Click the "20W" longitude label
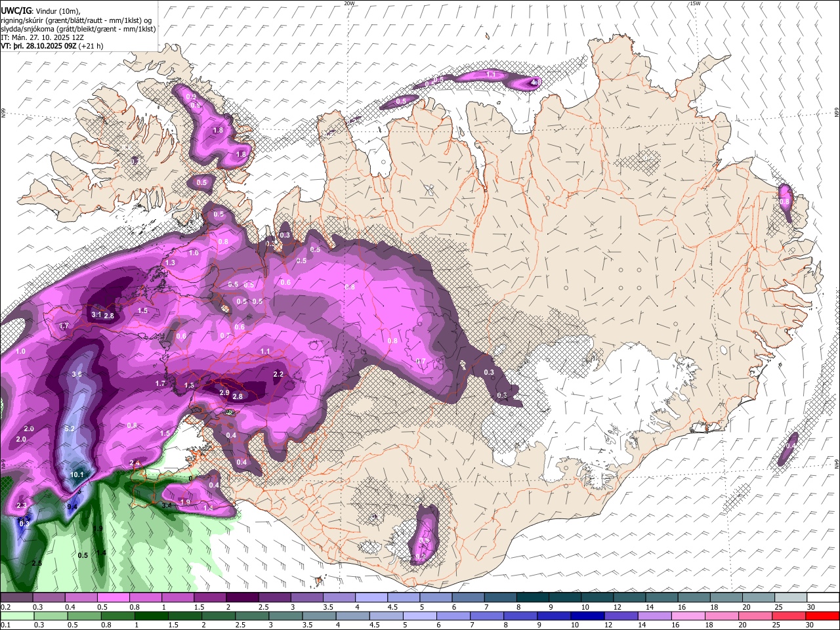 [350, 3]
